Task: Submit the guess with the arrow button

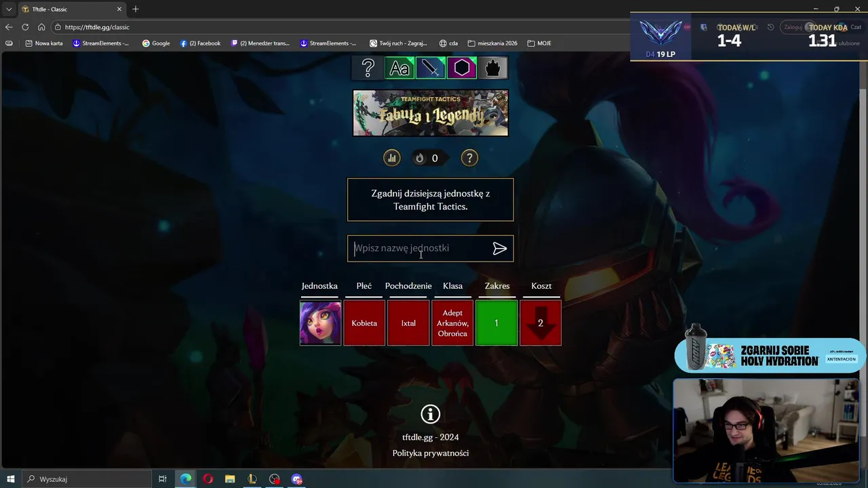Action: 500,249
